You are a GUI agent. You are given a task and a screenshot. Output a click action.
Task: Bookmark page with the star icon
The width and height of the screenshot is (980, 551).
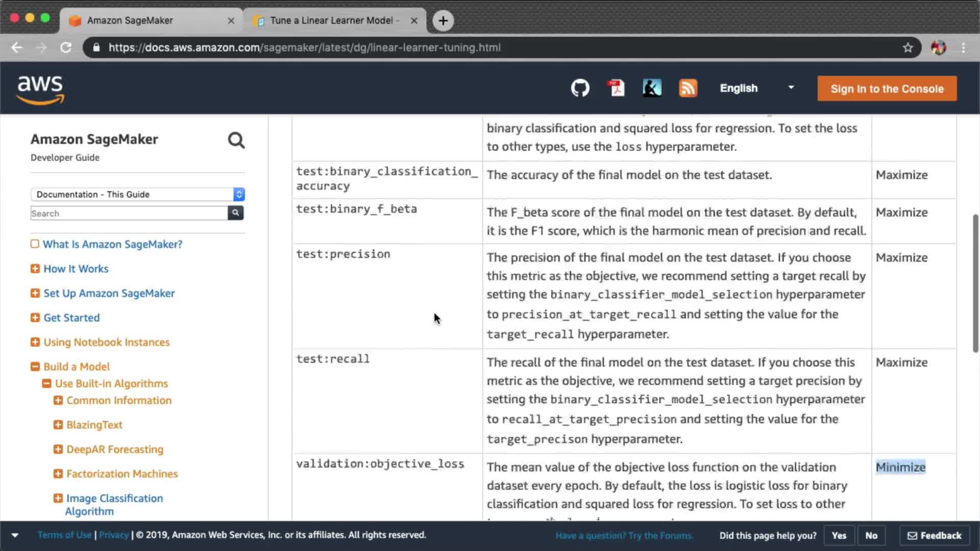(908, 47)
